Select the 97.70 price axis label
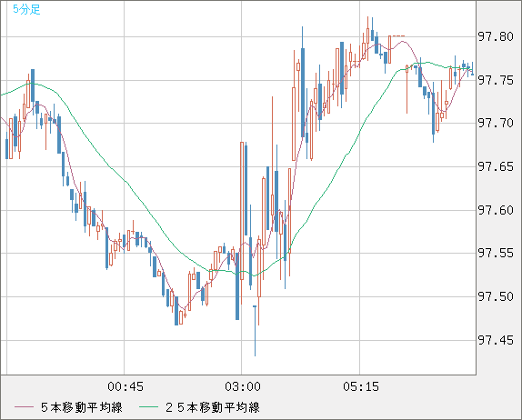 496,123
